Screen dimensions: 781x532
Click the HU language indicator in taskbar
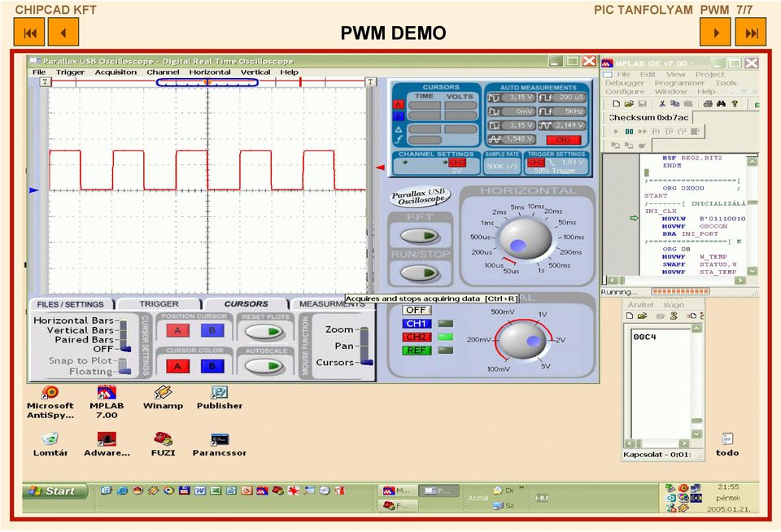click(542, 498)
